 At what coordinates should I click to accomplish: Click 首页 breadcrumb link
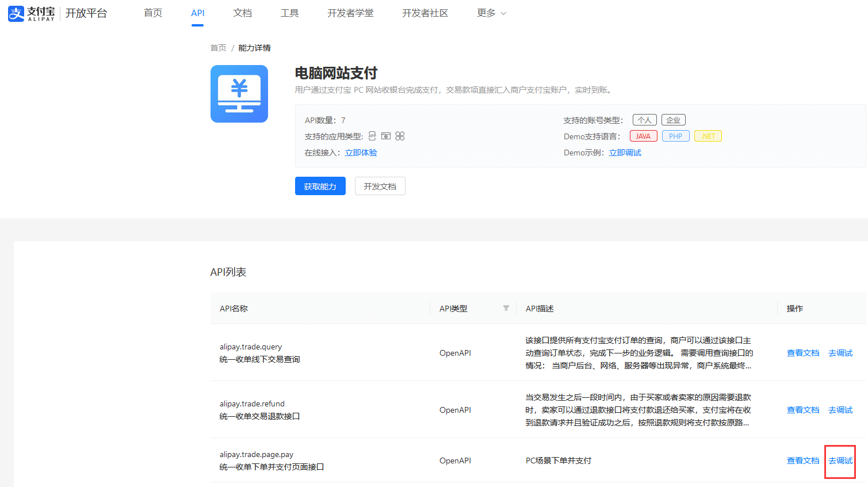click(219, 48)
